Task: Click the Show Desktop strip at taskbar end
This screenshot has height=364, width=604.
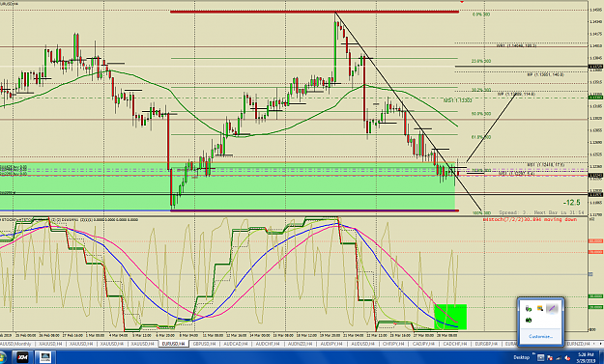Action: pos(602,357)
